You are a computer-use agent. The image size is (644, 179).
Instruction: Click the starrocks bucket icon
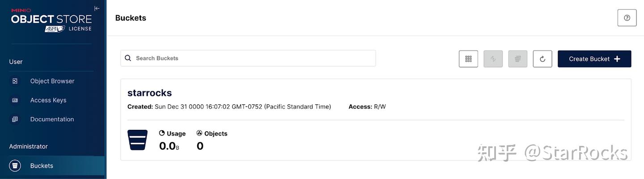[x=137, y=140]
